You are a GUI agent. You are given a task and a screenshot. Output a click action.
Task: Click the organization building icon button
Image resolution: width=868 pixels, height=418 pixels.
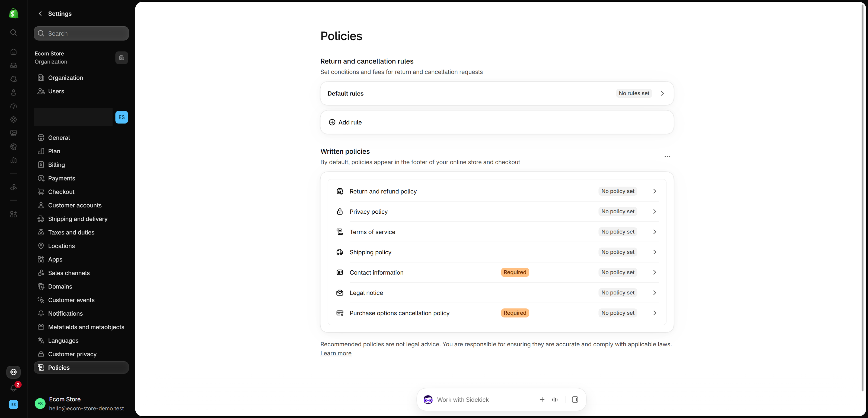[122, 58]
